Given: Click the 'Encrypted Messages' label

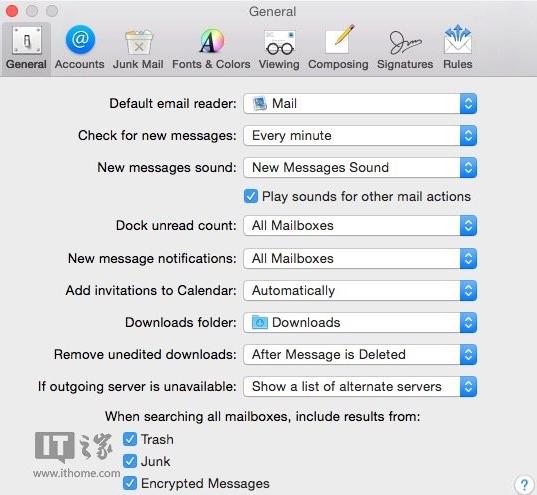Looking at the screenshot, I should [205, 483].
